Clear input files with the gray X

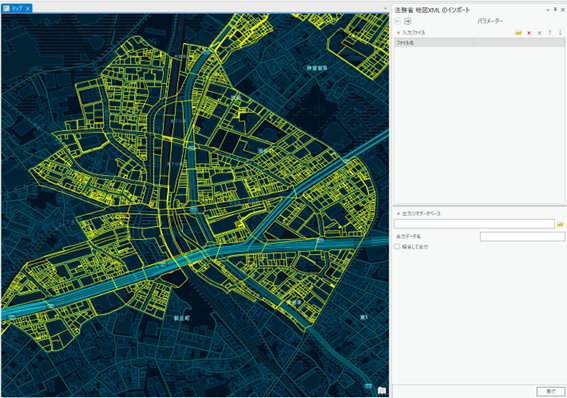click(x=540, y=33)
